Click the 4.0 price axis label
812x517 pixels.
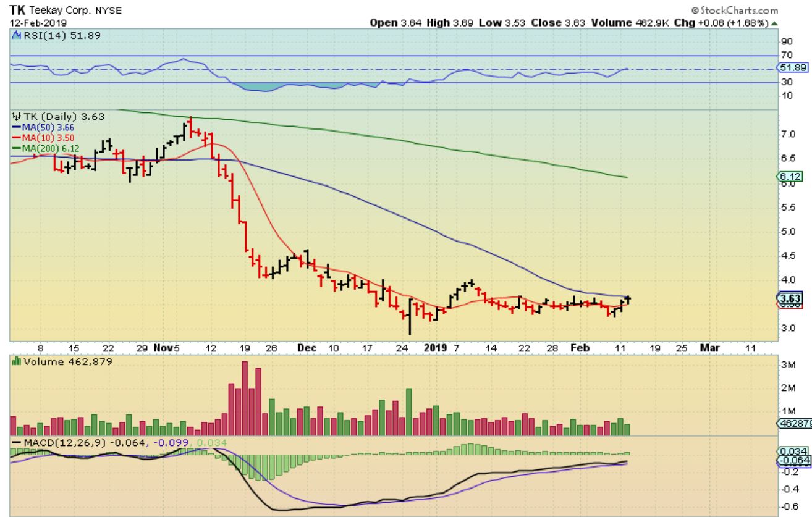787,280
